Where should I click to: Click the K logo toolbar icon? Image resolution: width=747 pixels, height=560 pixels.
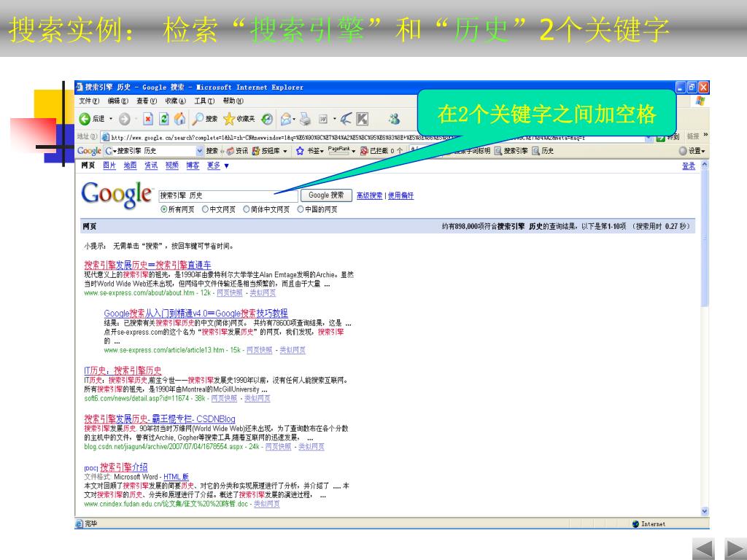click(362, 119)
